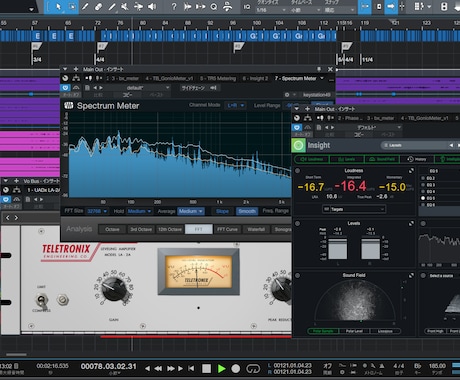This screenshot has height=380, width=460.
Task: Select the Arrow tool in the toolbar
Action: [58, 6]
